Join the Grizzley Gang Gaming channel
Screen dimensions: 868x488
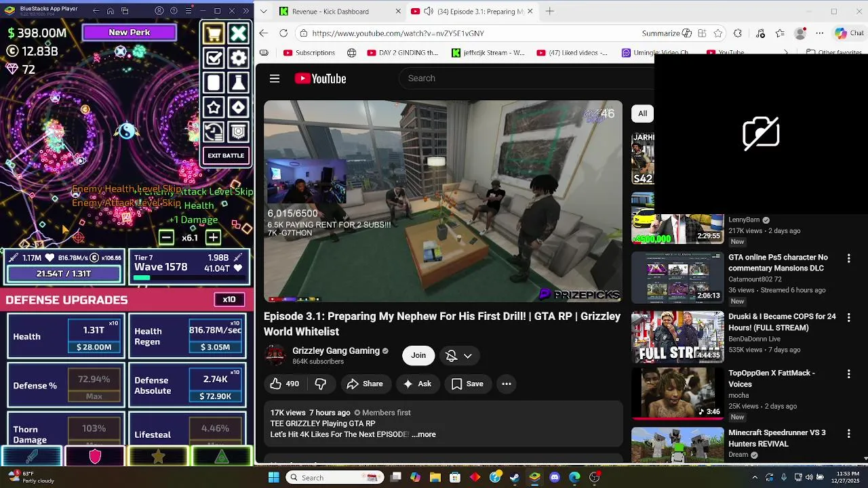[x=418, y=355]
